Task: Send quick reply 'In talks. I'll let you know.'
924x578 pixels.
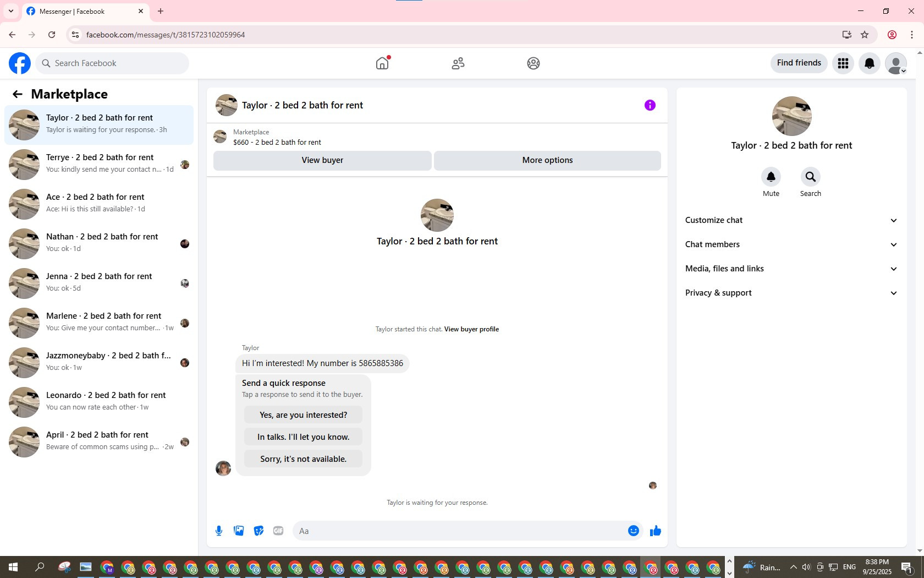Action: pos(303,437)
